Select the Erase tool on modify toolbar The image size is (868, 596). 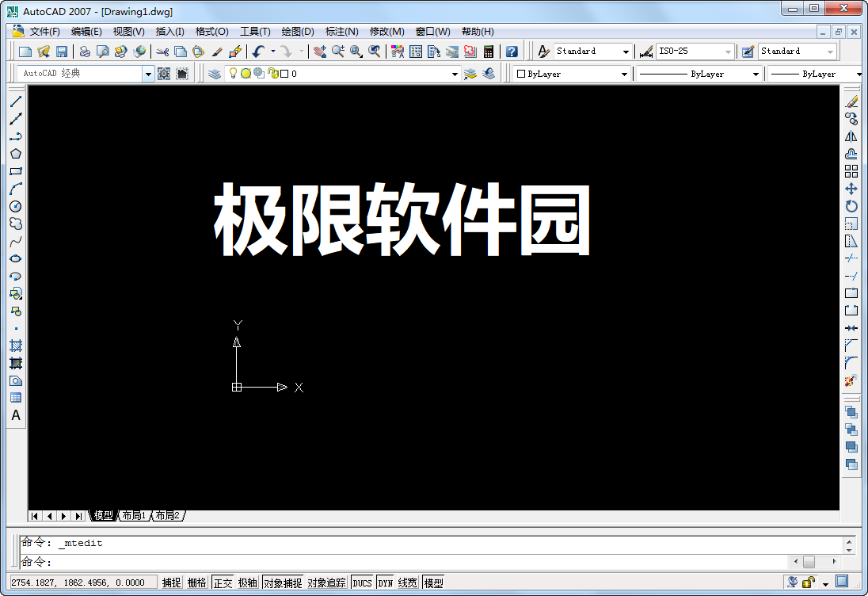851,101
